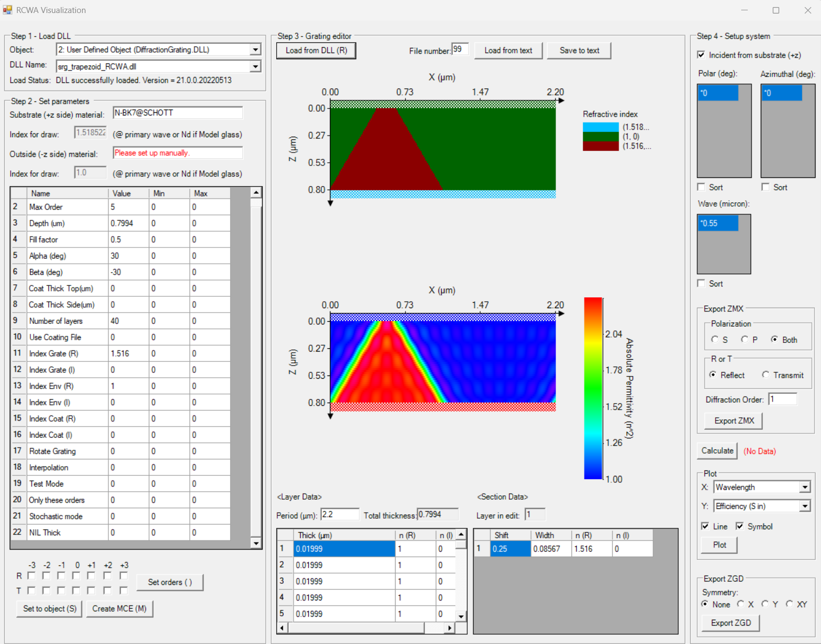Image resolution: width=821 pixels, height=644 pixels.
Task: Open the Plot X axis Wavelength dropdown
Action: 805,487
